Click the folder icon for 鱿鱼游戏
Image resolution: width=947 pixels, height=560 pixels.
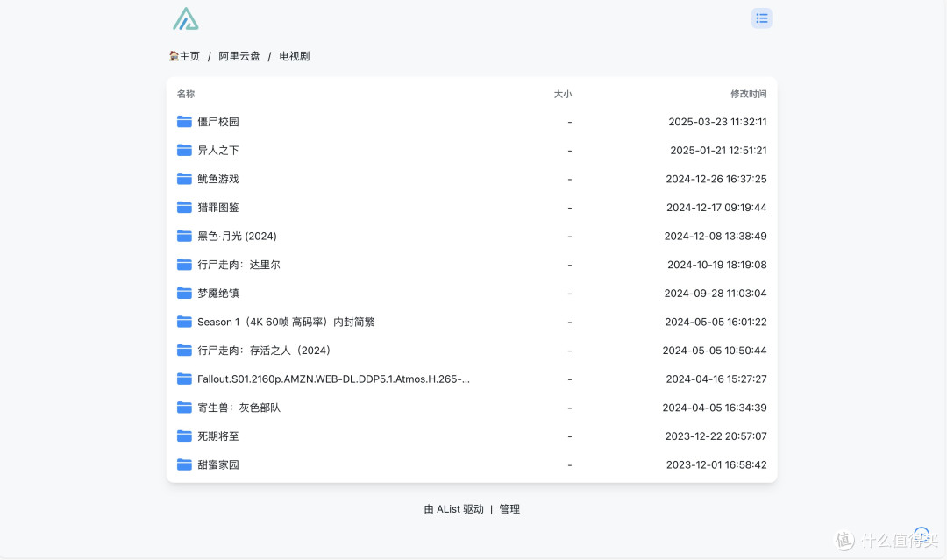[x=184, y=179]
